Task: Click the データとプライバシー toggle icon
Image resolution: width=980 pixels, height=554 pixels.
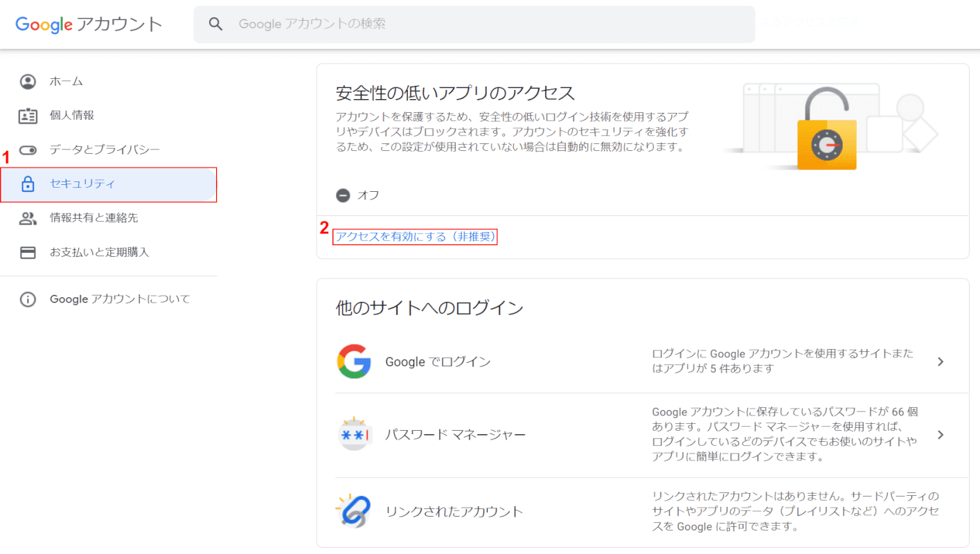Action: (28, 150)
